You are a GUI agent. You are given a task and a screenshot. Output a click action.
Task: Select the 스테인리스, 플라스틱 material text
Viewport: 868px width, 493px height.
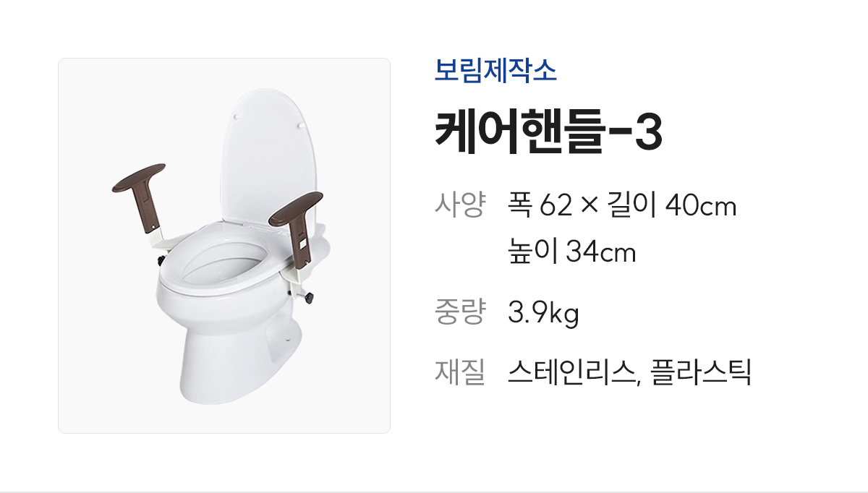point(630,373)
